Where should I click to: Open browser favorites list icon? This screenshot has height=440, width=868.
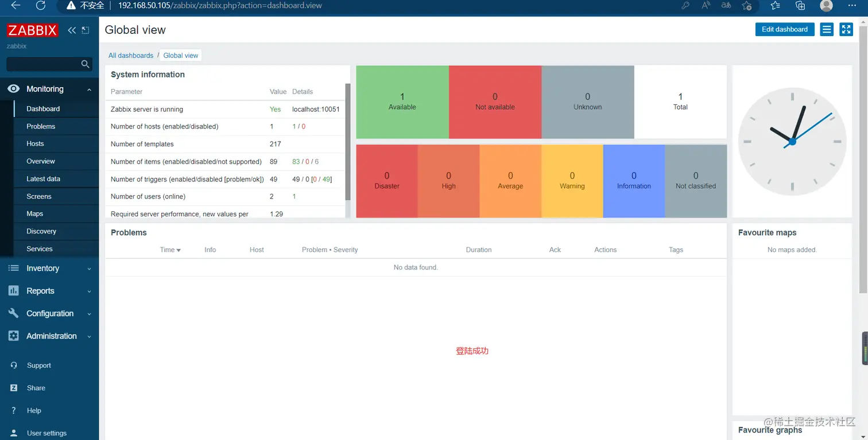point(776,5)
